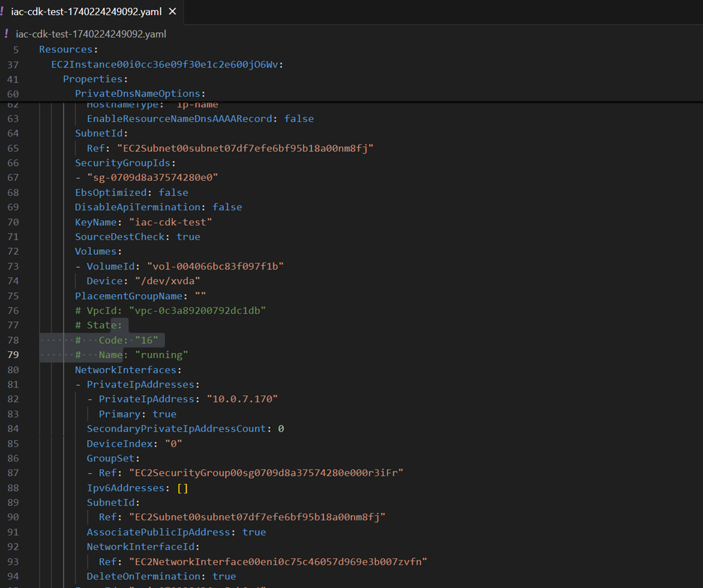This screenshot has height=588, width=703.
Task: Click DeviceIndex "0" value
Action: (174, 443)
